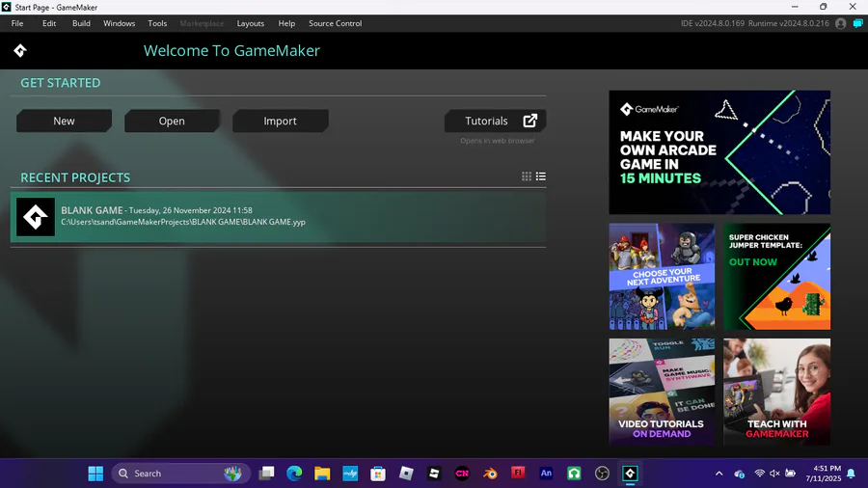Screen dimensions: 868x488
Task: Launch Microsoft Edge from taskbar
Action: coord(294,474)
